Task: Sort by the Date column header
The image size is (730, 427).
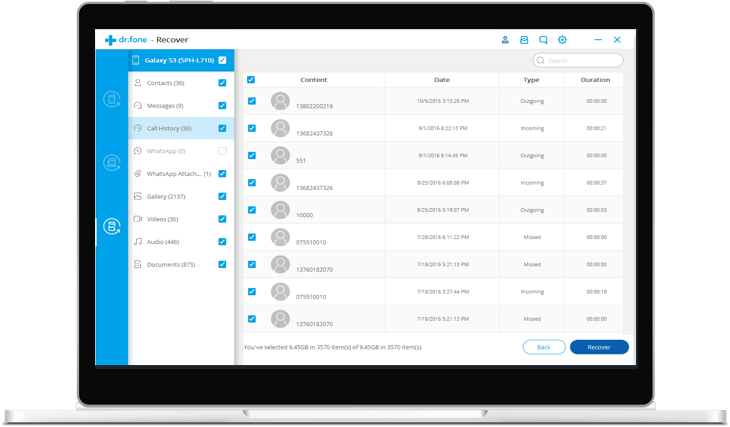Action: (442, 80)
